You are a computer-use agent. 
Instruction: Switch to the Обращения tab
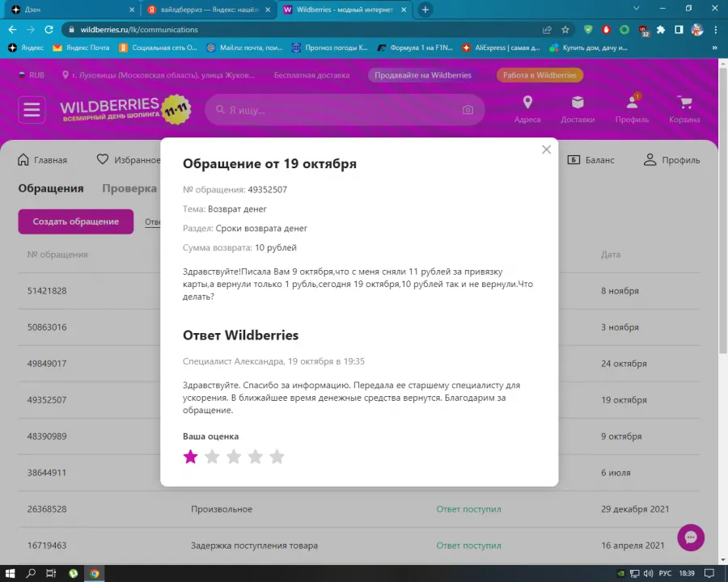[x=51, y=188]
